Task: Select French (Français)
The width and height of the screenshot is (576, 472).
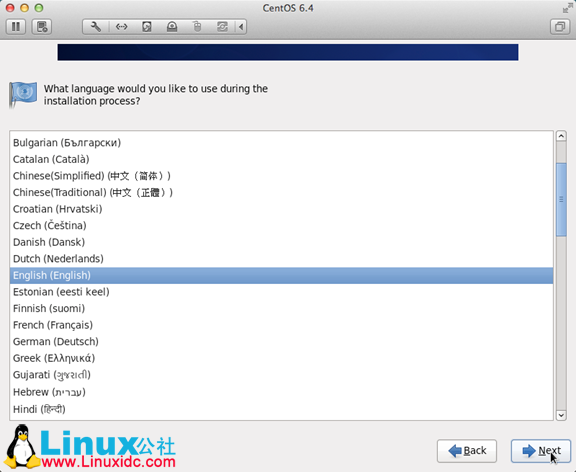Action: click(x=281, y=325)
